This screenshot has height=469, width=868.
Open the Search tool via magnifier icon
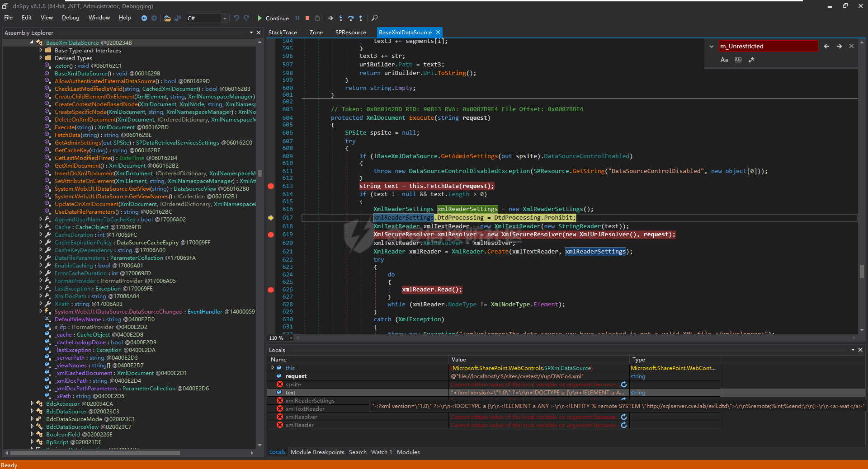click(374, 18)
